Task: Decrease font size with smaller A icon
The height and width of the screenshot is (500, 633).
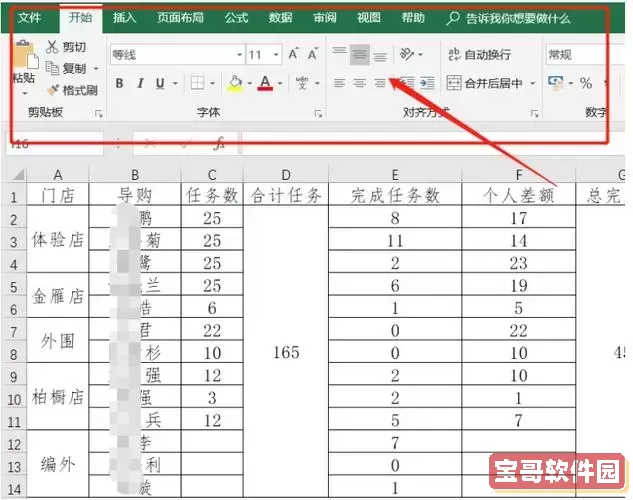Action: pyautogui.click(x=313, y=54)
